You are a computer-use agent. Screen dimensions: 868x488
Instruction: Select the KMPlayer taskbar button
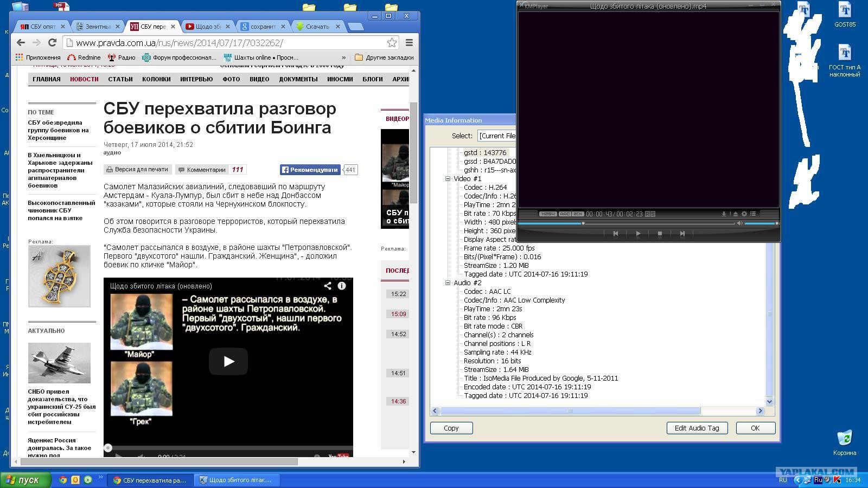(x=237, y=480)
